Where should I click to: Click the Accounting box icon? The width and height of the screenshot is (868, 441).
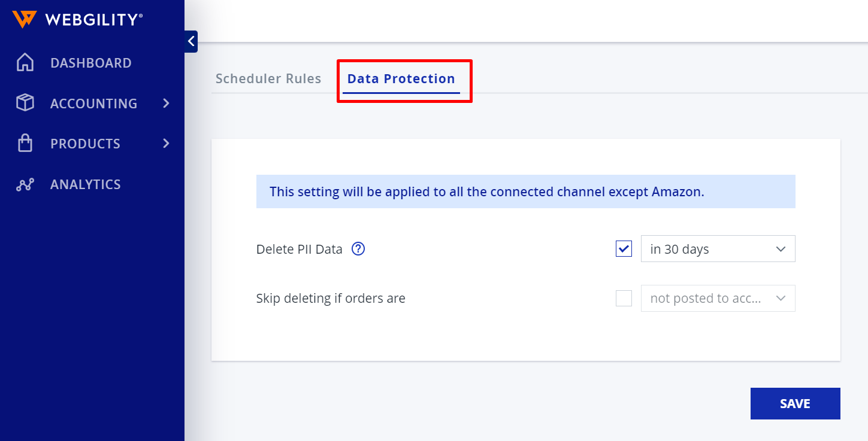(25, 103)
